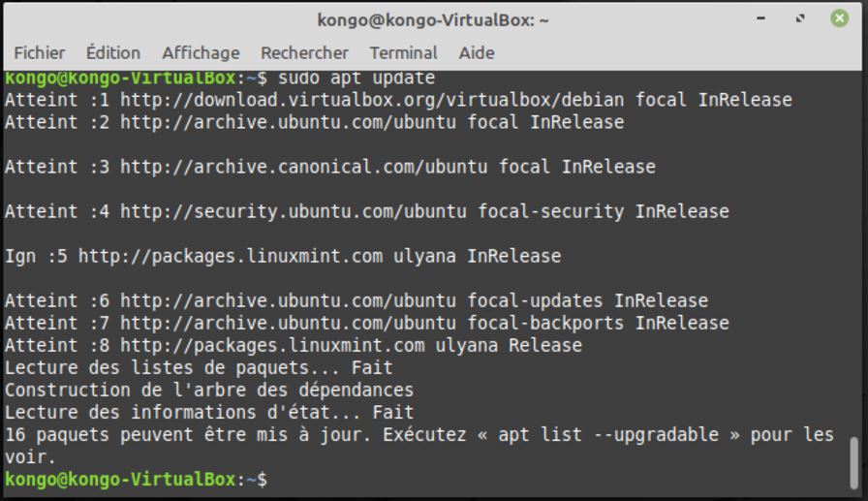Open the Édition menu
Viewport: 868px width, 501px height.
click(113, 53)
